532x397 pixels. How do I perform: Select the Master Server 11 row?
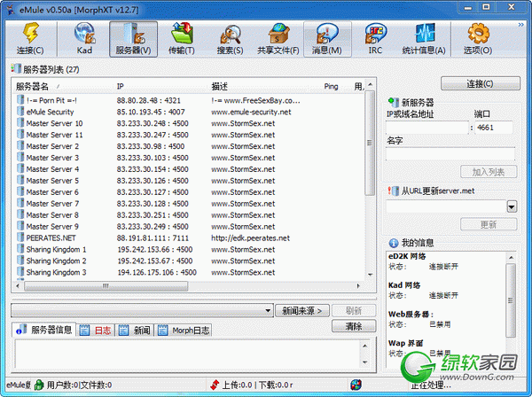[188, 135]
